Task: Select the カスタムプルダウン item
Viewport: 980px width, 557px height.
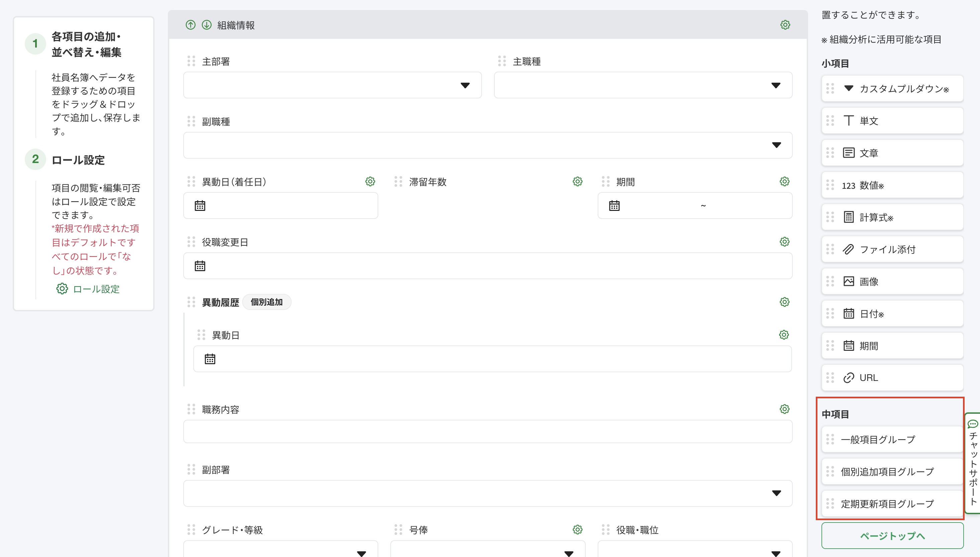Action: click(892, 89)
